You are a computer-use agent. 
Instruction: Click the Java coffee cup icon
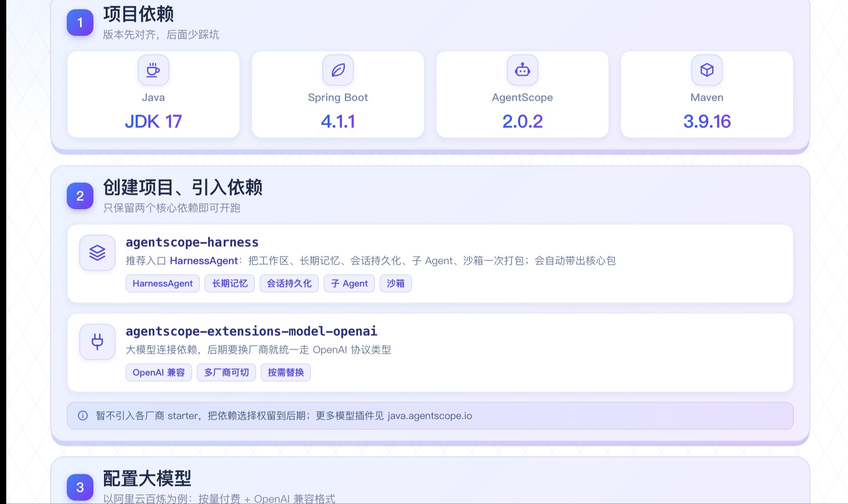153,70
